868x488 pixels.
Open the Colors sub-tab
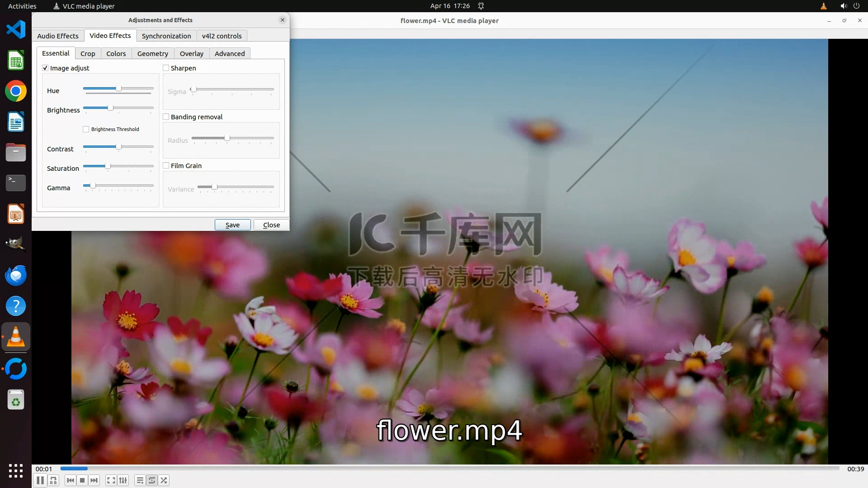[x=116, y=53]
